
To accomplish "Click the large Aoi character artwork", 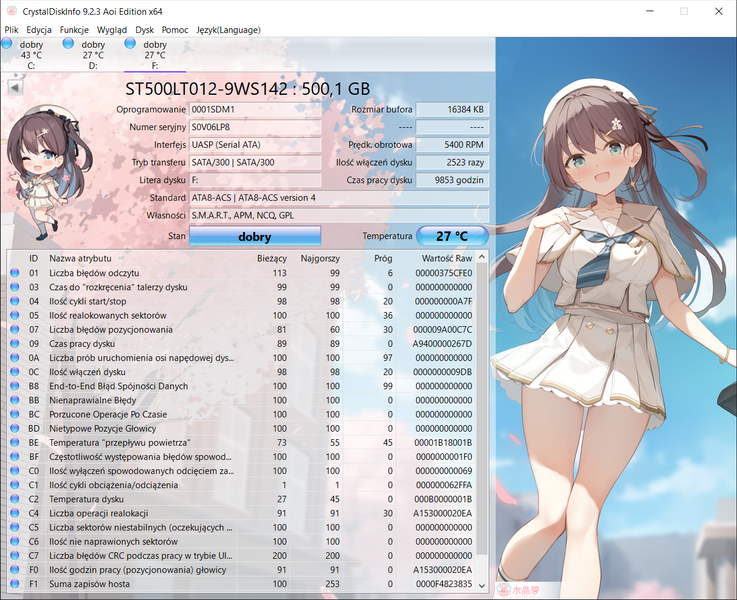I will pos(616,317).
